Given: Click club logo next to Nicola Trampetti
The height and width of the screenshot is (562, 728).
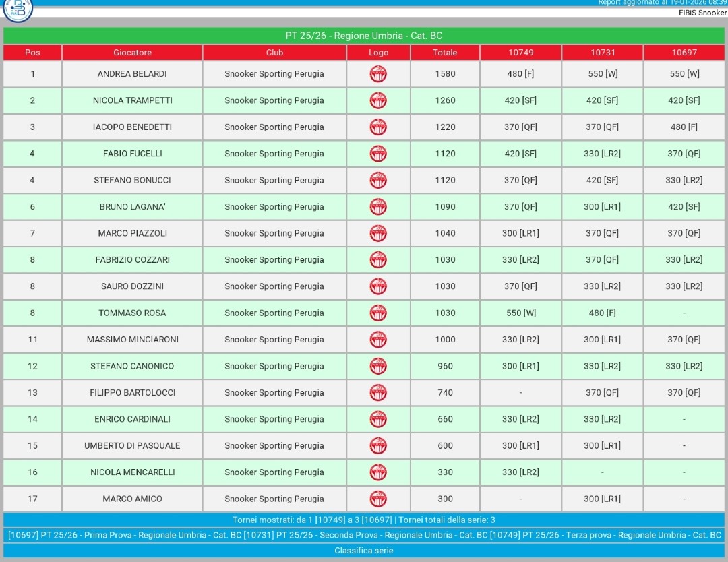Looking at the screenshot, I should (x=378, y=100).
